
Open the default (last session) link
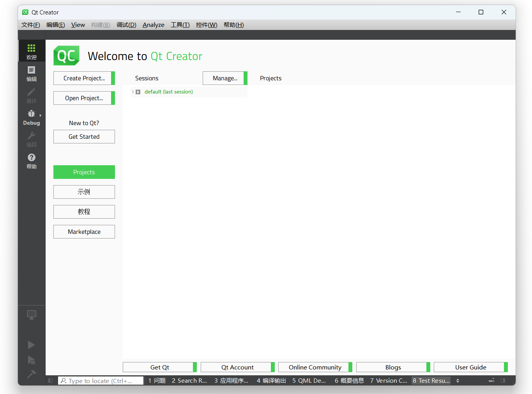pos(169,92)
